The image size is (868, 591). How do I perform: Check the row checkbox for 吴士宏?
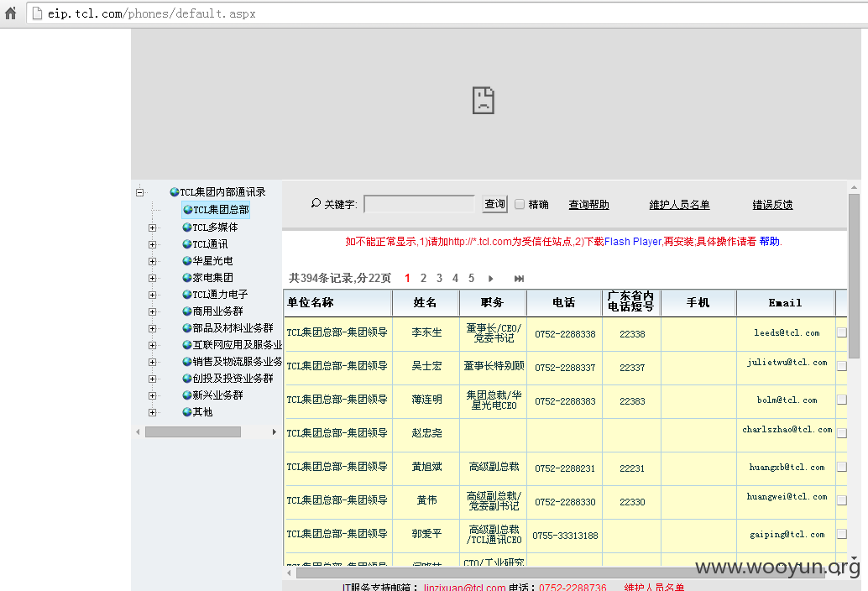pos(842,366)
